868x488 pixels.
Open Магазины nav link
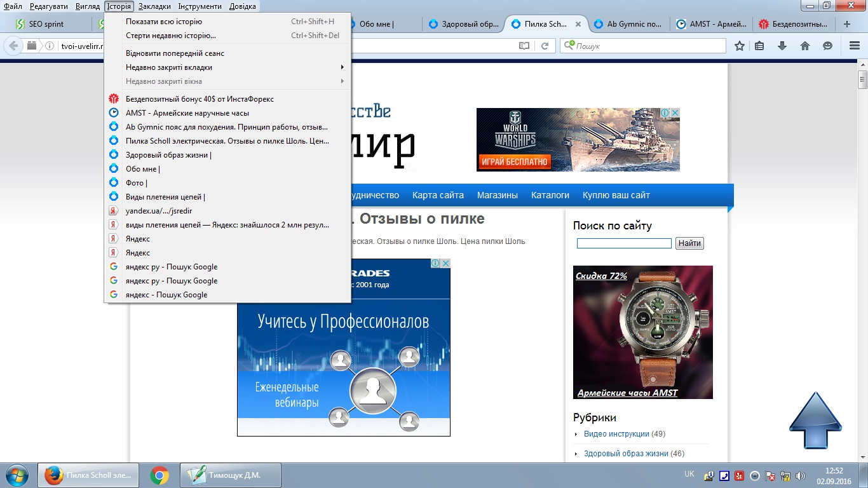498,195
